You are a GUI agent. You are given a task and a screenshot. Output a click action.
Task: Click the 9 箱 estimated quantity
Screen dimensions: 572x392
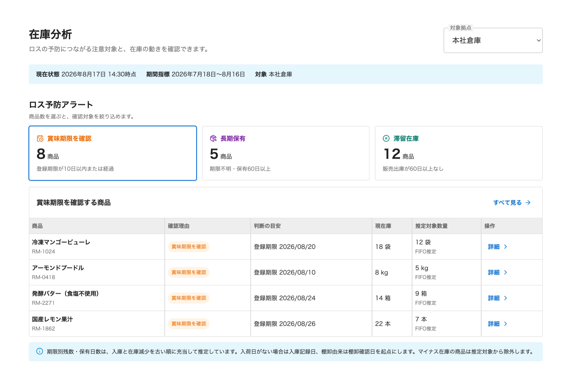pyautogui.click(x=421, y=294)
